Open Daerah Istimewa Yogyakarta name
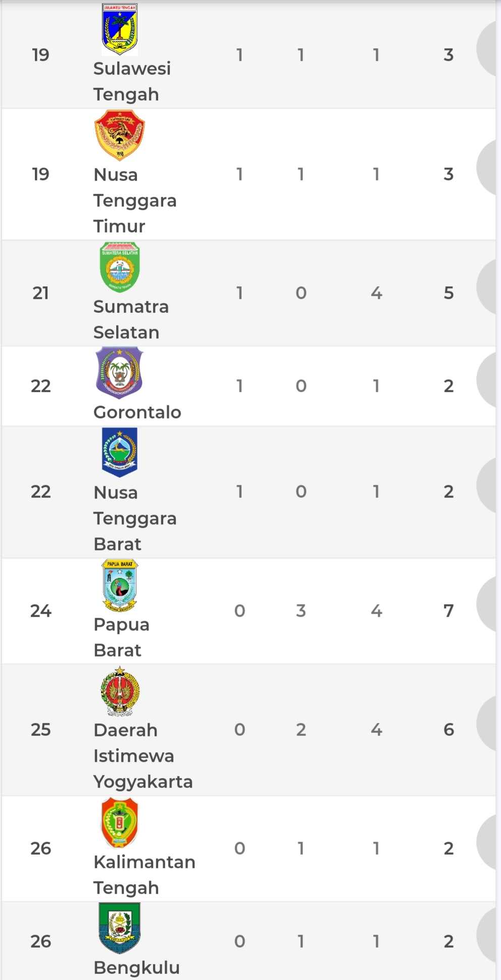The image size is (501, 980). point(143,756)
